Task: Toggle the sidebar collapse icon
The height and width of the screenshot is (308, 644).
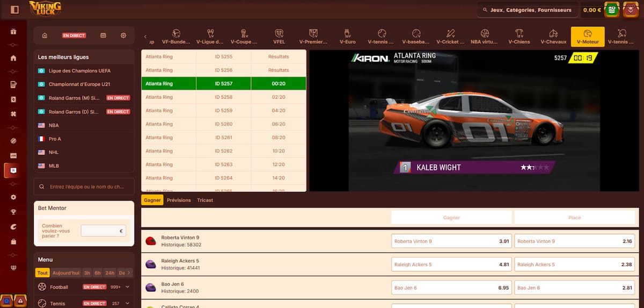Action: (14, 9)
